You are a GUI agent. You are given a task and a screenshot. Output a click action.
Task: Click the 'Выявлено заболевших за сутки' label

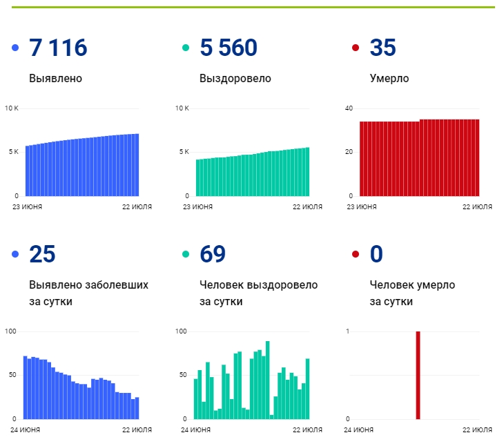pyautogui.click(x=88, y=293)
